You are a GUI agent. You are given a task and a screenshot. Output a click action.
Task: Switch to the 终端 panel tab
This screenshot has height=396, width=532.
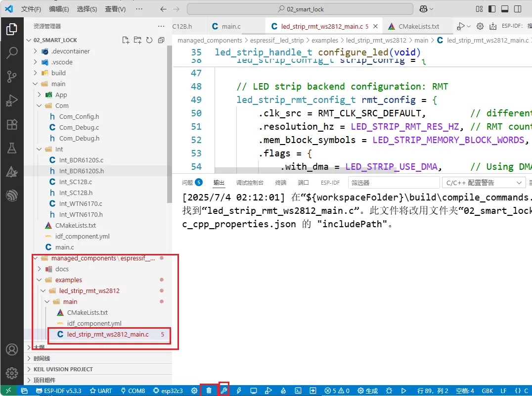point(281,183)
